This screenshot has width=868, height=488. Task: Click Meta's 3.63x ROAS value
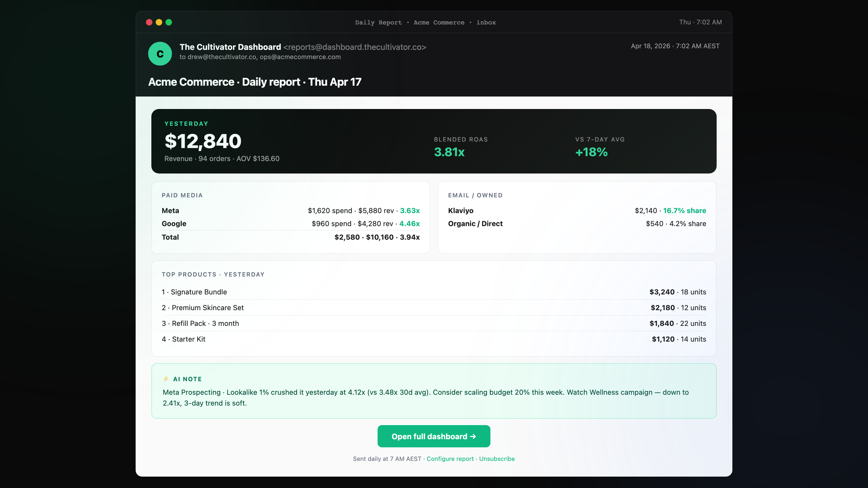click(410, 210)
